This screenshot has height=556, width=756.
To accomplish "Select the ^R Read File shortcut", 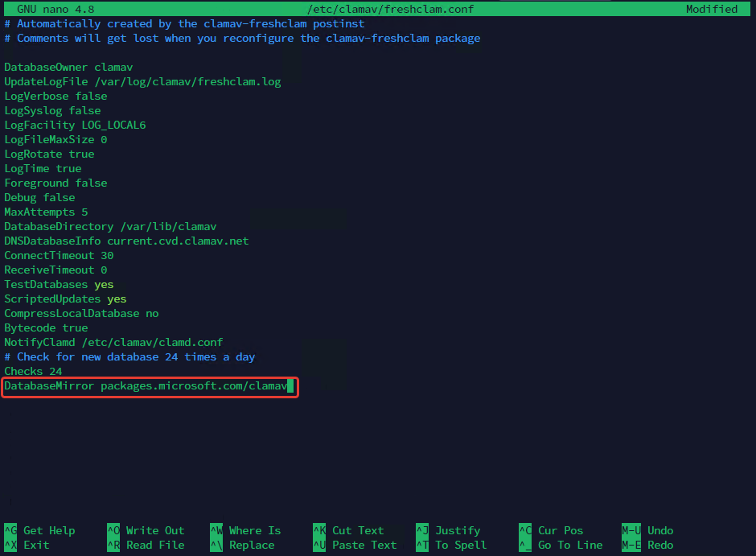I will pyautogui.click(x=146, y=545).
